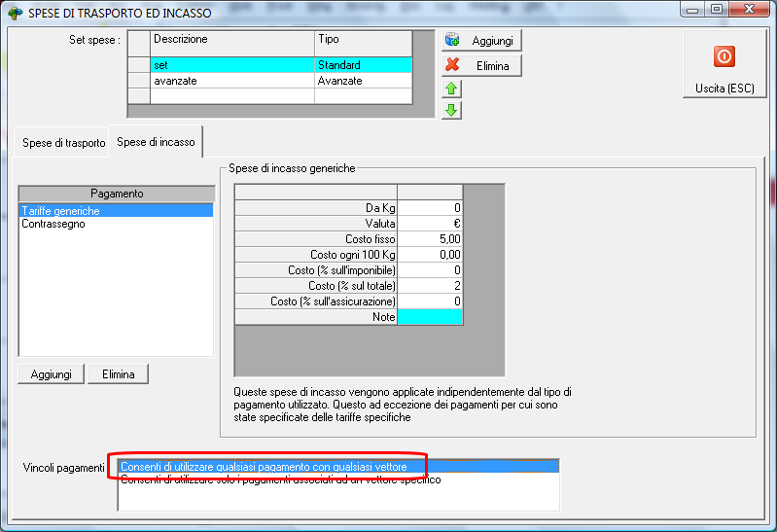Edit the Costo (% sul totale) value
This screenshot has height=532, width=777.
pos(430,286)
